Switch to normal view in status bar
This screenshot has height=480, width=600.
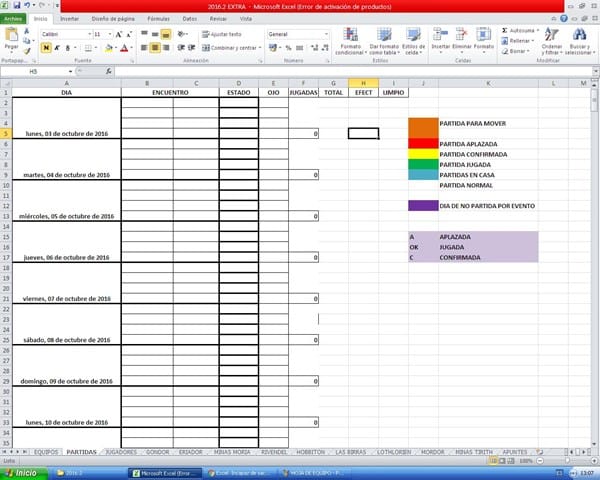(x=494, y=461)
